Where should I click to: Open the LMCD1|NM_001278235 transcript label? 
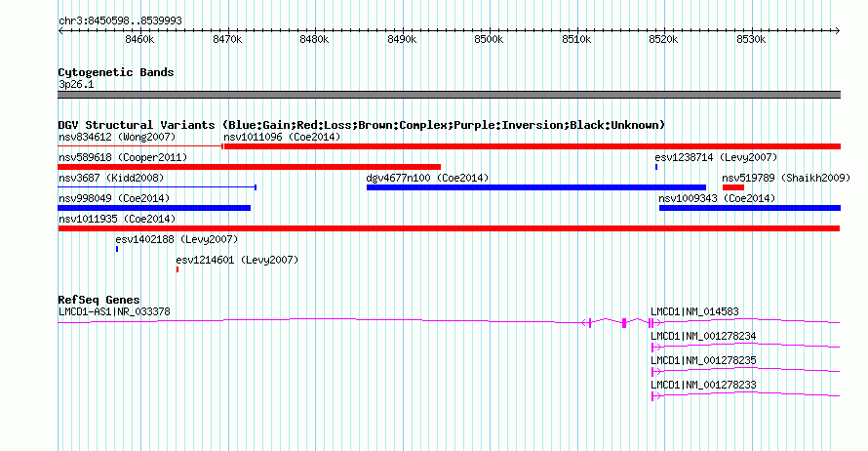click(x=703, y=360)
